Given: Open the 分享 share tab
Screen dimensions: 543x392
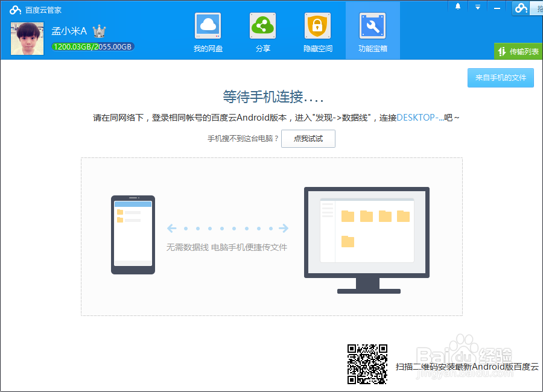Looking at the screenshot, I should click(263, 33).
